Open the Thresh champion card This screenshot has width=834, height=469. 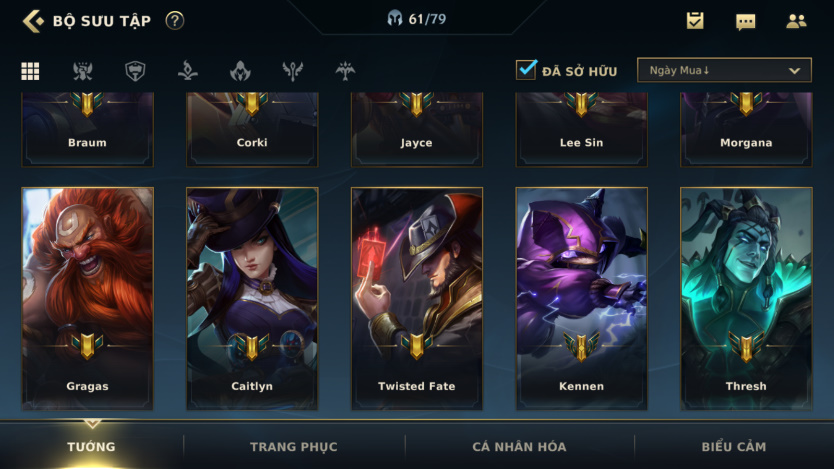click(746, 298)
